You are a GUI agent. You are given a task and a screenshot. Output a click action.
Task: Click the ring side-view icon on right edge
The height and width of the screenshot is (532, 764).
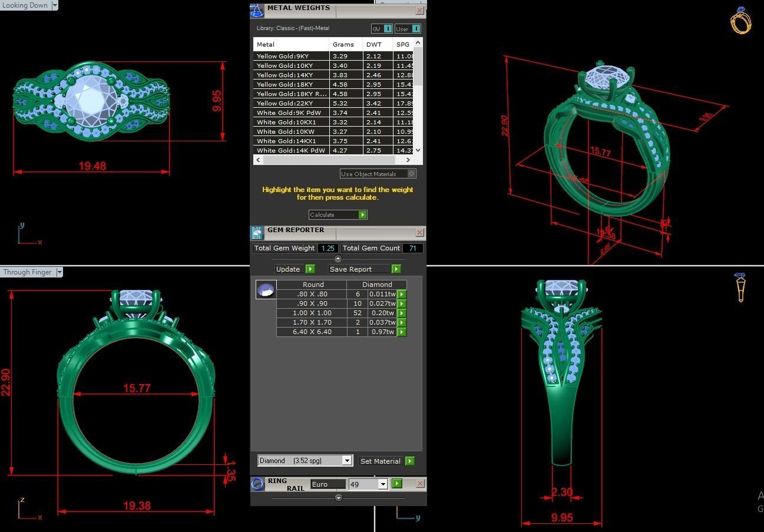[740, 287]
